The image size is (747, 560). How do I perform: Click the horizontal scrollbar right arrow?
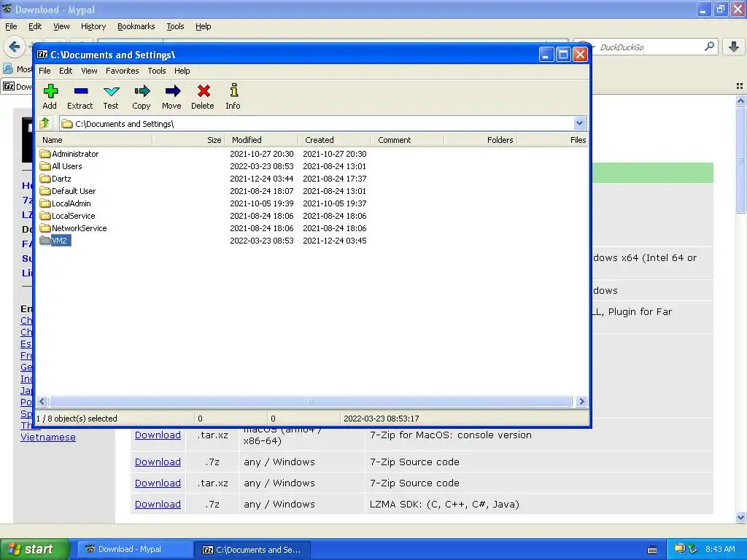click(x=581, y=402)
